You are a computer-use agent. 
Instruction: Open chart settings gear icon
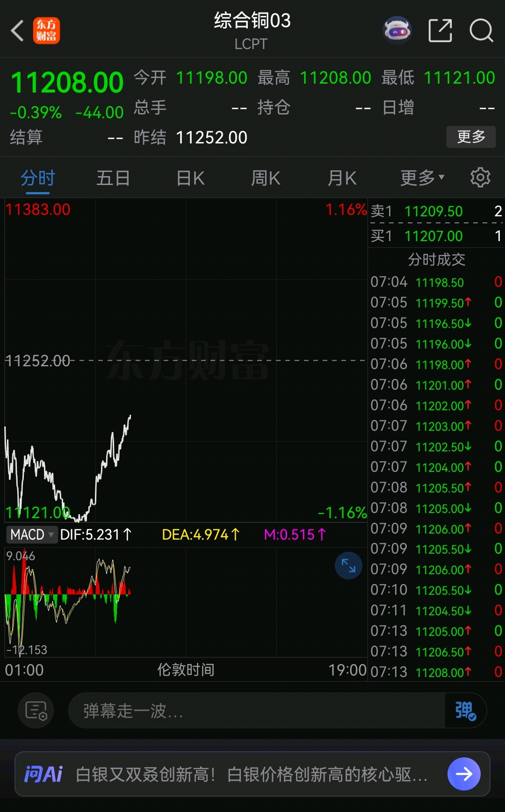tap(480, 178)
